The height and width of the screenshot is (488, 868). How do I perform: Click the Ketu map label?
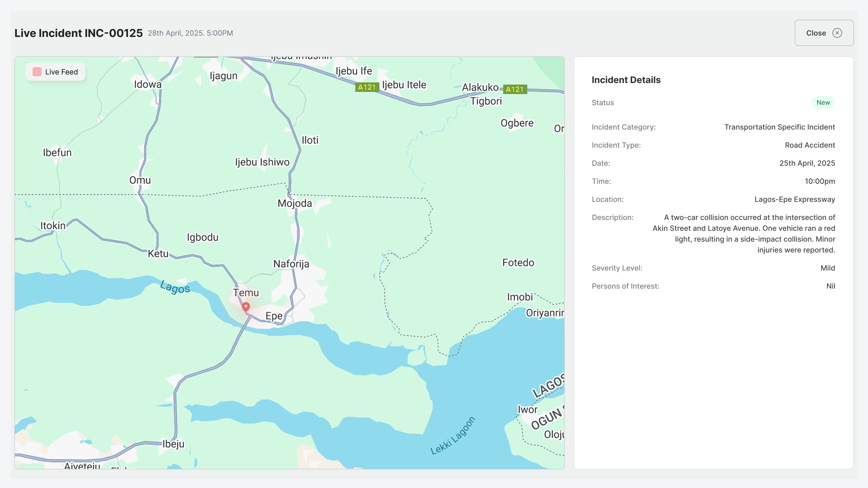coord(158,254)
